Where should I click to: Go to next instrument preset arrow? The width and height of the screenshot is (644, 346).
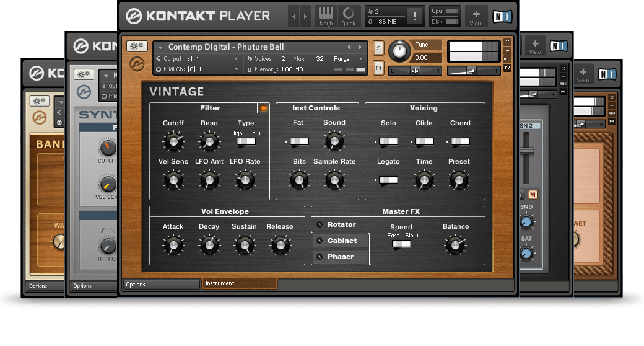[x=360, y=47]
